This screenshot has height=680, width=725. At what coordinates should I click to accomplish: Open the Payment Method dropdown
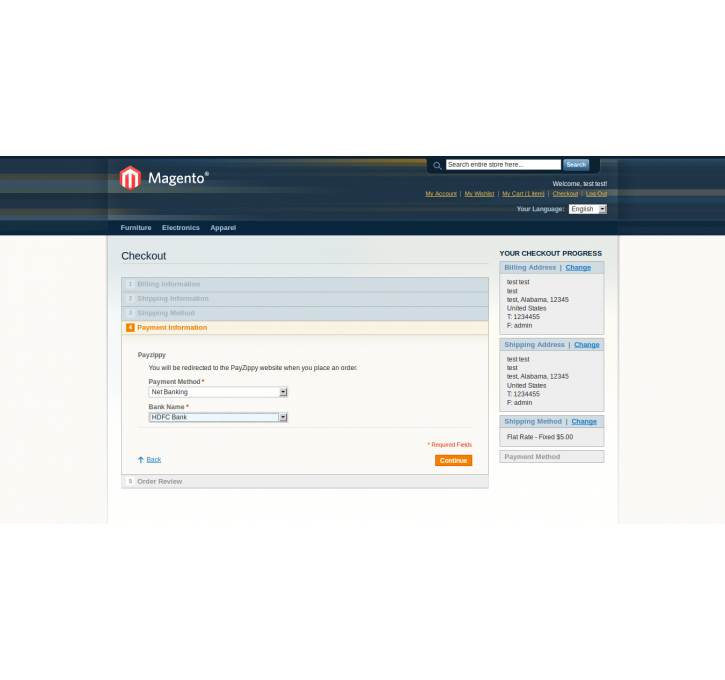point(218,392)
